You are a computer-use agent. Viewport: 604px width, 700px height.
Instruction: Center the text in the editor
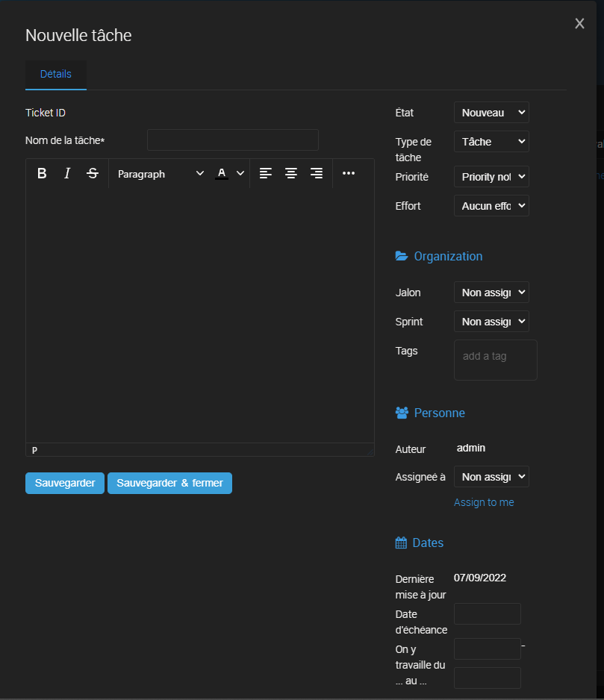(x=291, y=173)
